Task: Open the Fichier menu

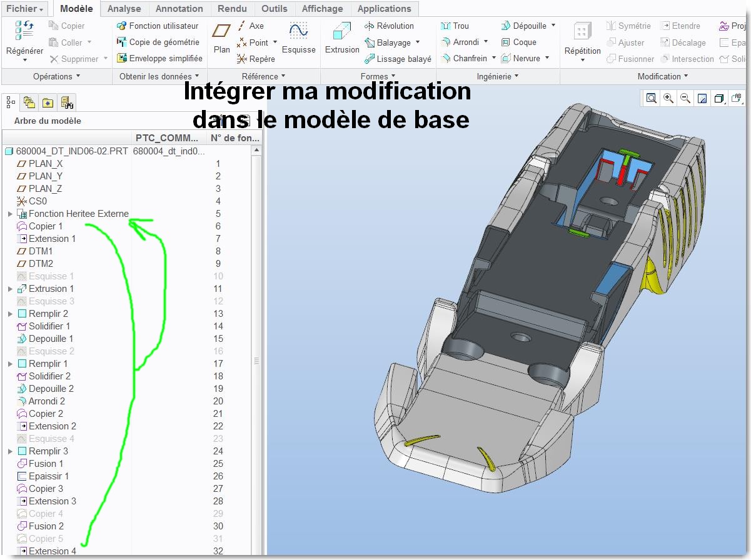Action: 25,9
